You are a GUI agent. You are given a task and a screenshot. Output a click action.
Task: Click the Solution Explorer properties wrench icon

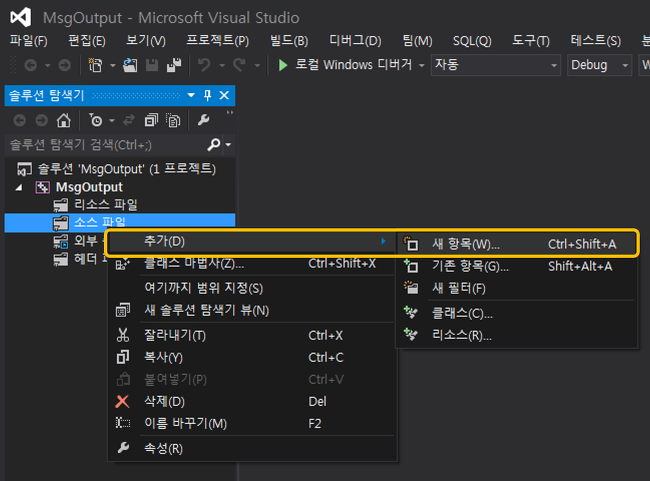pyautogui.click(x=203, y=120)
